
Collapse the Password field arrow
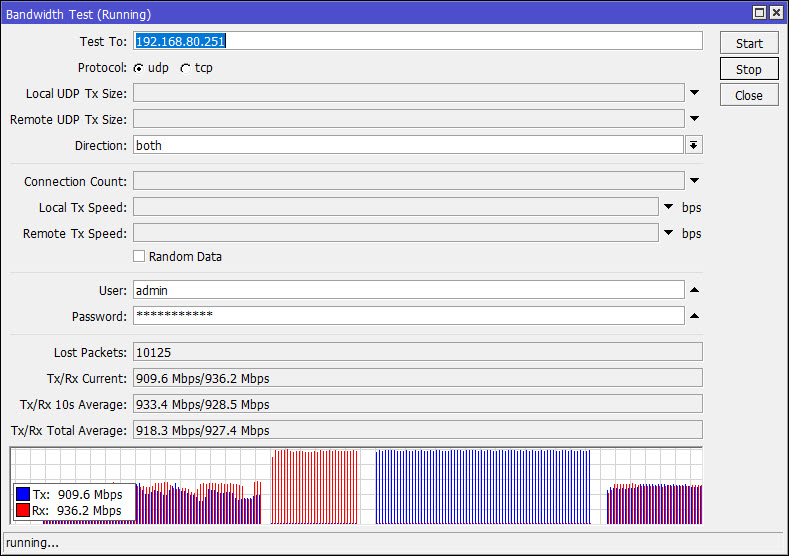[x=694, y=316]
